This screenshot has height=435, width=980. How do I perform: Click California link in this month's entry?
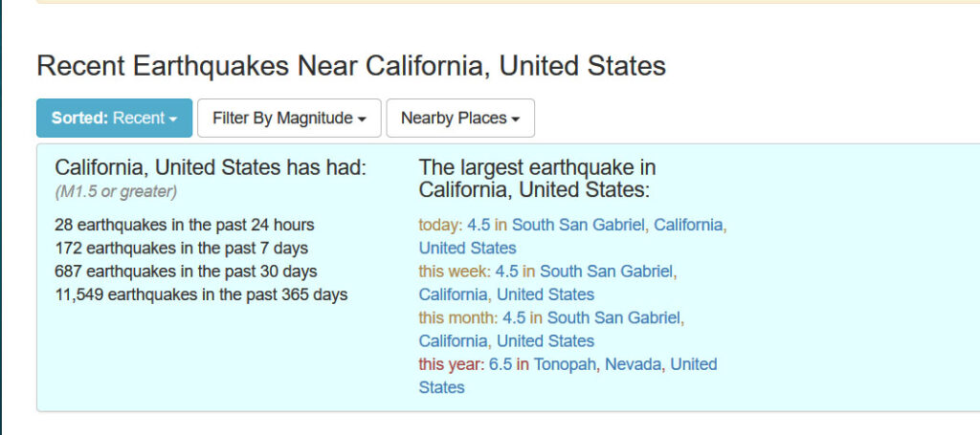(453, 341)
